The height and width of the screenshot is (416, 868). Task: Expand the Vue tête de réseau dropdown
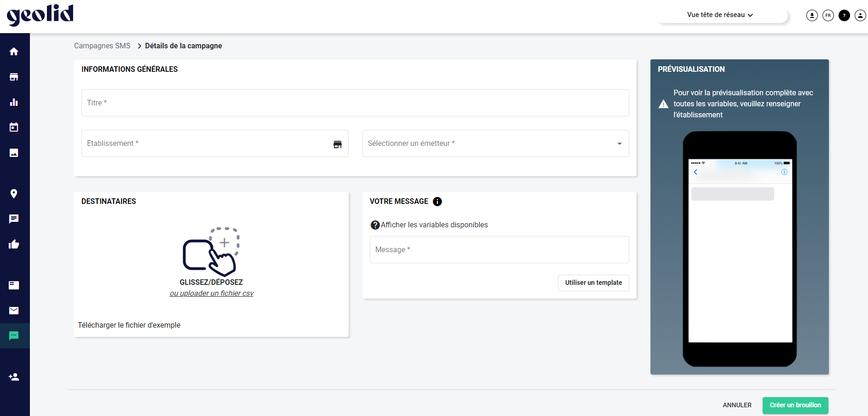[721, 15]
